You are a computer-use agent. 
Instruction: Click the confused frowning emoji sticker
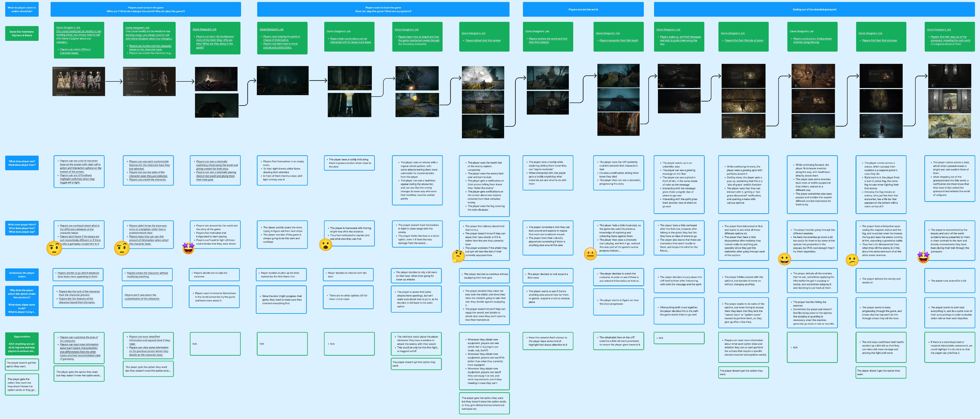pos(852,260)
